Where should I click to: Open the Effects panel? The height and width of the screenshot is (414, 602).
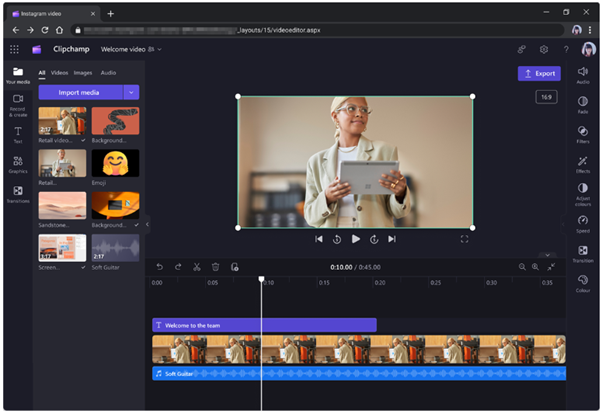582,164
